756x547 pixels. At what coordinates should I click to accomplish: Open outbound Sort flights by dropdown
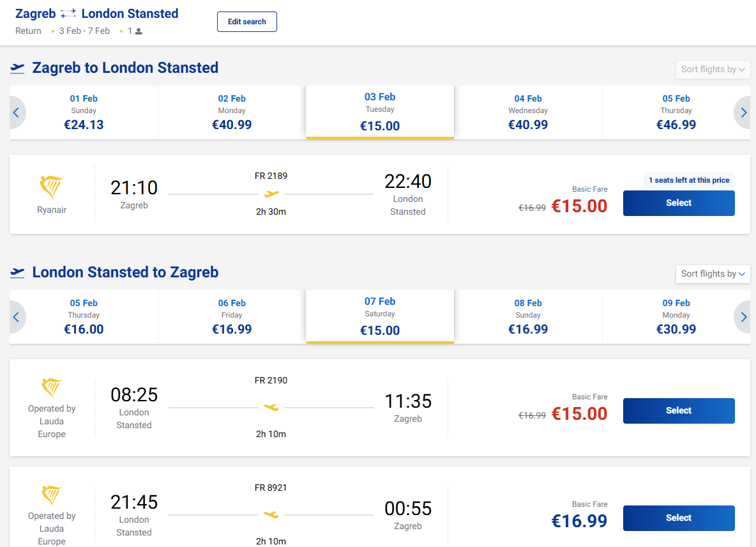pyautogui.click(x=713, y=70)
